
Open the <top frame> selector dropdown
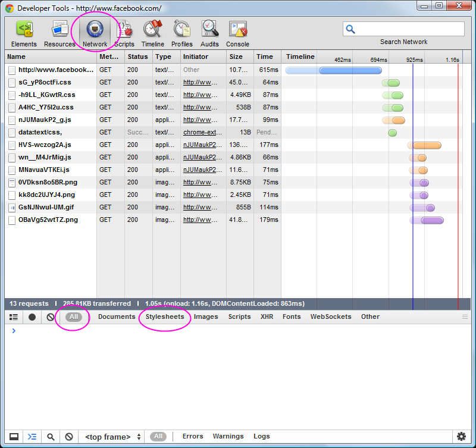(112, 437)
